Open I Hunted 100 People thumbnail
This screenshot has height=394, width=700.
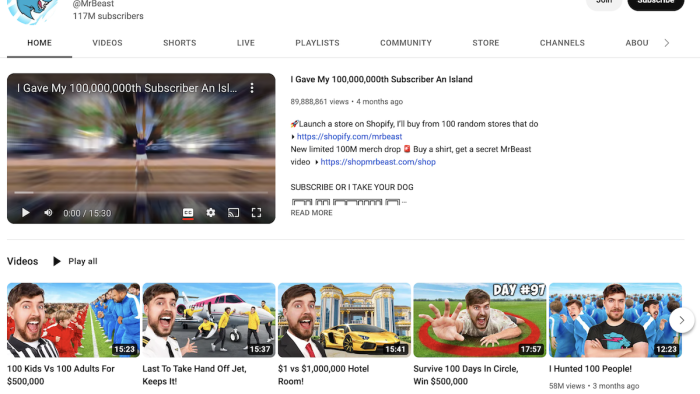(x=615, y=320)
